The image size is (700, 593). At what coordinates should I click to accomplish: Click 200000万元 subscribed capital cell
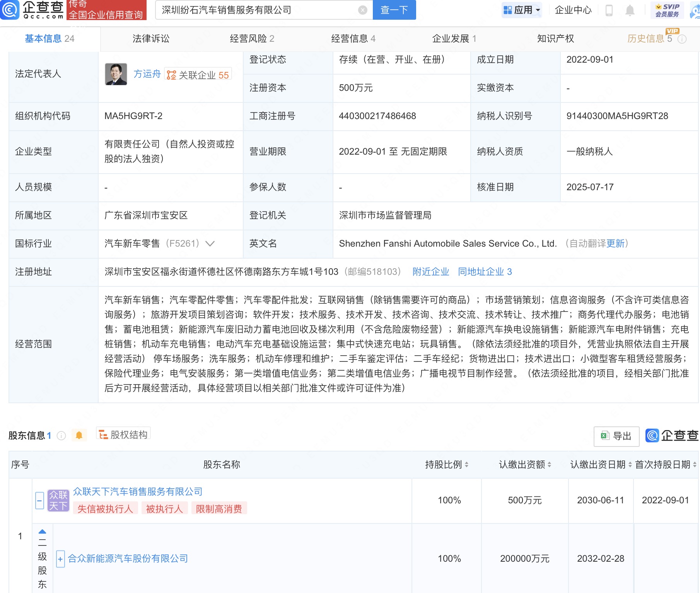pos(525,559)
